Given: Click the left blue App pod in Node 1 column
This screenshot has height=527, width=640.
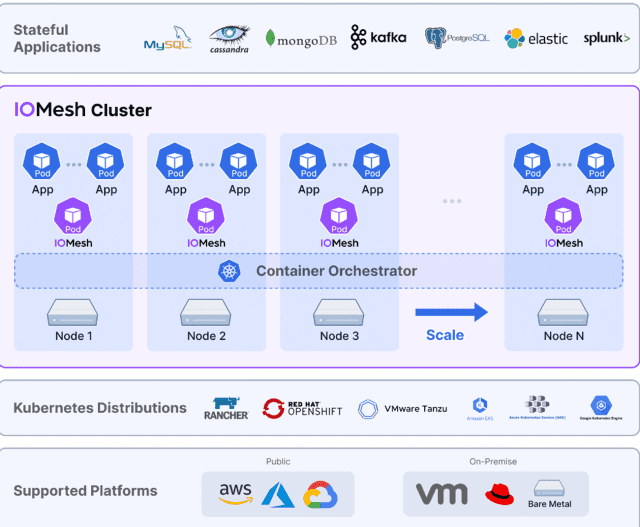Looking at the screenshot, I should (x=42, y=161).
